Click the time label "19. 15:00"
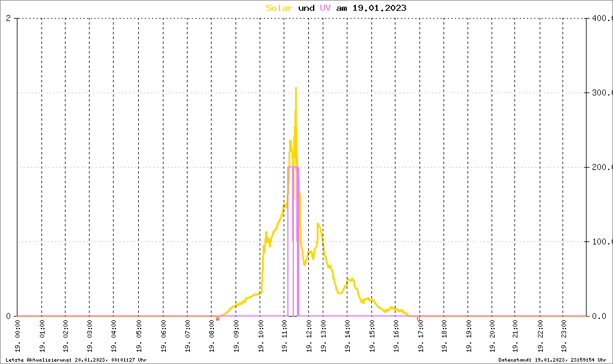The image size is (613, 364). 372,336
